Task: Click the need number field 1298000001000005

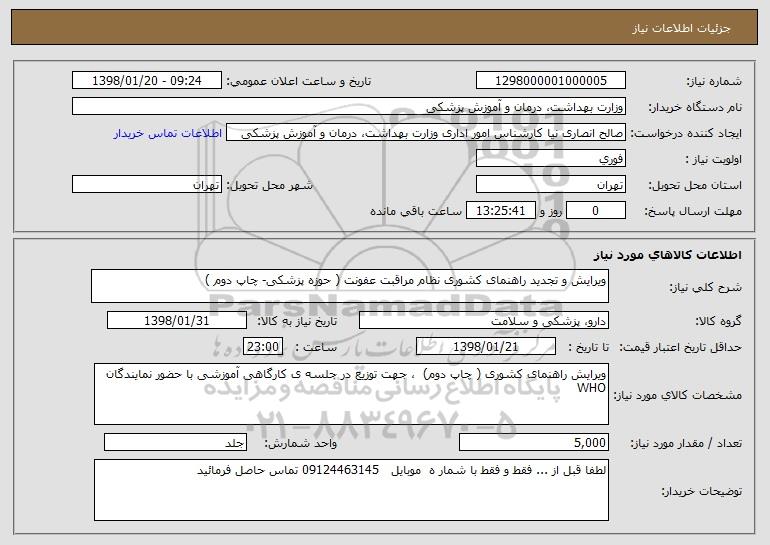Action: 550,80
